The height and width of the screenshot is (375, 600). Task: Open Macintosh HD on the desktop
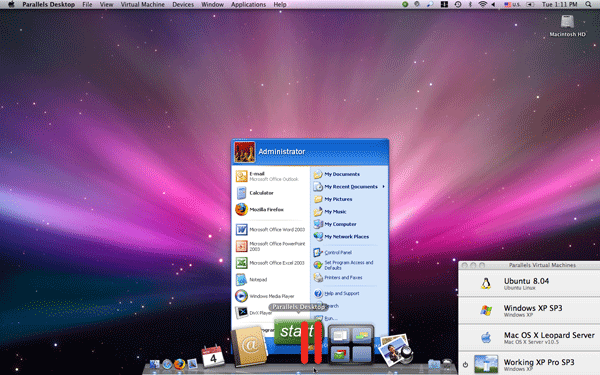pyautogui.click(x=567, y=26)
